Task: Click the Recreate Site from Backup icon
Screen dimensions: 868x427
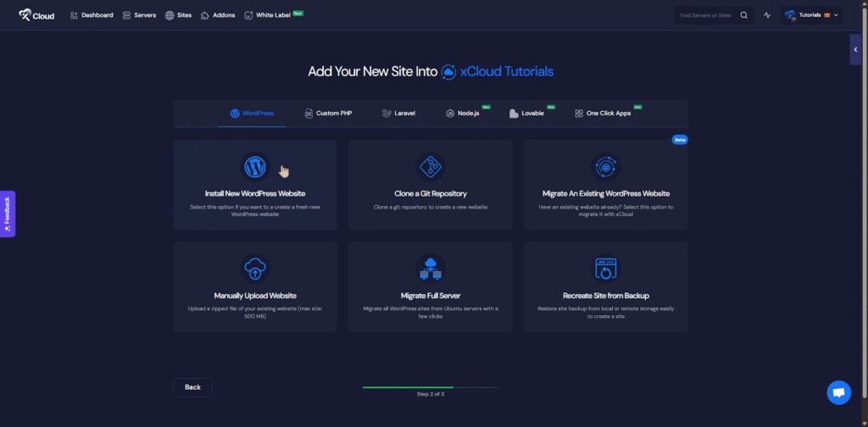Action: 605,269
